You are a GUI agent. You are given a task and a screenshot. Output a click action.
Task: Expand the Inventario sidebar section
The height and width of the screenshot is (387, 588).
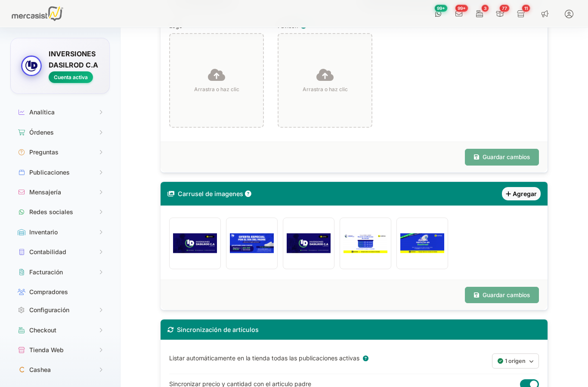coord(60,232)
